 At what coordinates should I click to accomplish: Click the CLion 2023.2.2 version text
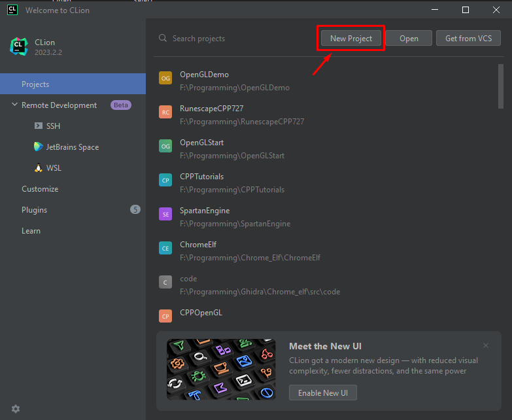(48, 52)
